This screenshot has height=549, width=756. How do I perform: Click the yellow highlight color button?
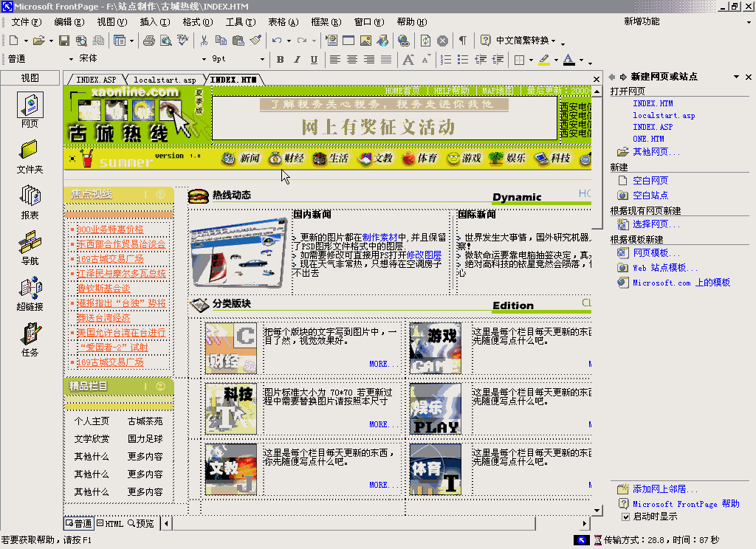[x=543, y=60]
